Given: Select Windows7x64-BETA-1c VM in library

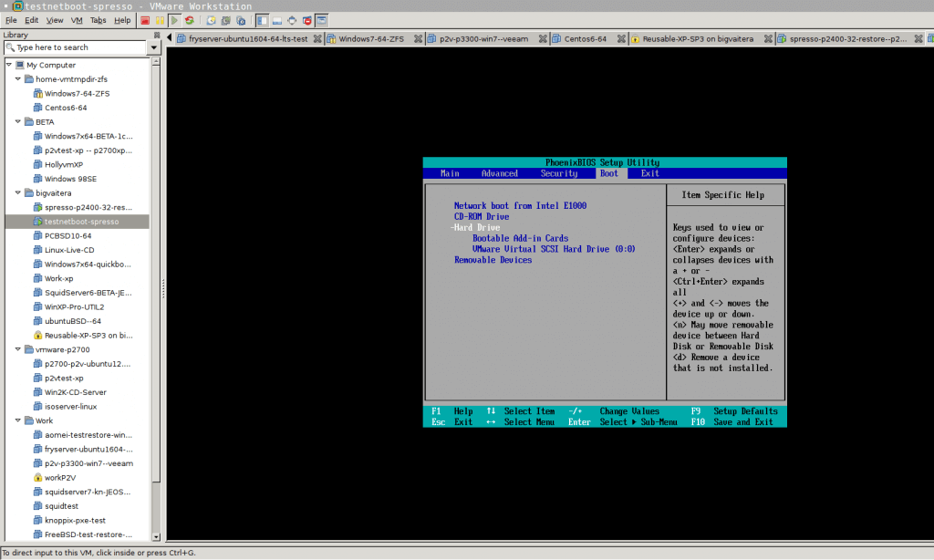Looking at the screenshot, I should pos(88,136).
